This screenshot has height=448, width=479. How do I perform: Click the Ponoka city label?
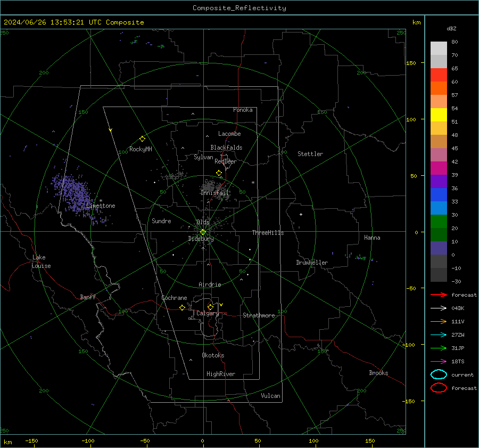[243, 110]
